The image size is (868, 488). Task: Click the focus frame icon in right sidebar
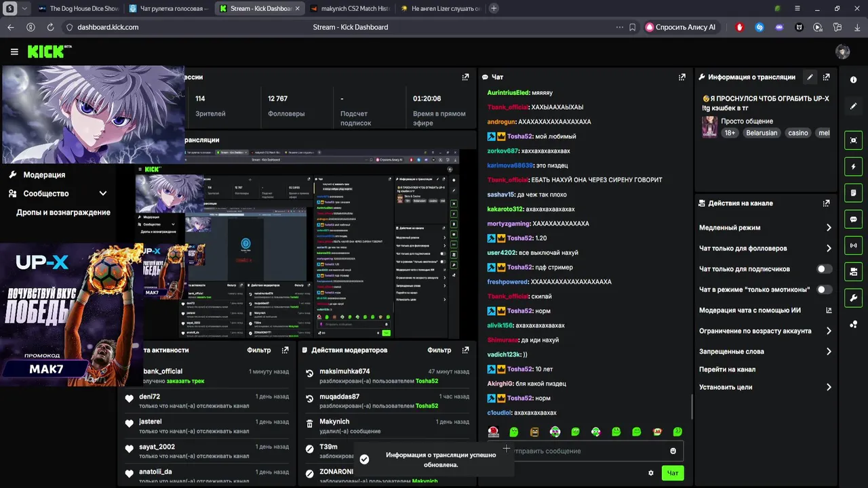tap(853, 140)
